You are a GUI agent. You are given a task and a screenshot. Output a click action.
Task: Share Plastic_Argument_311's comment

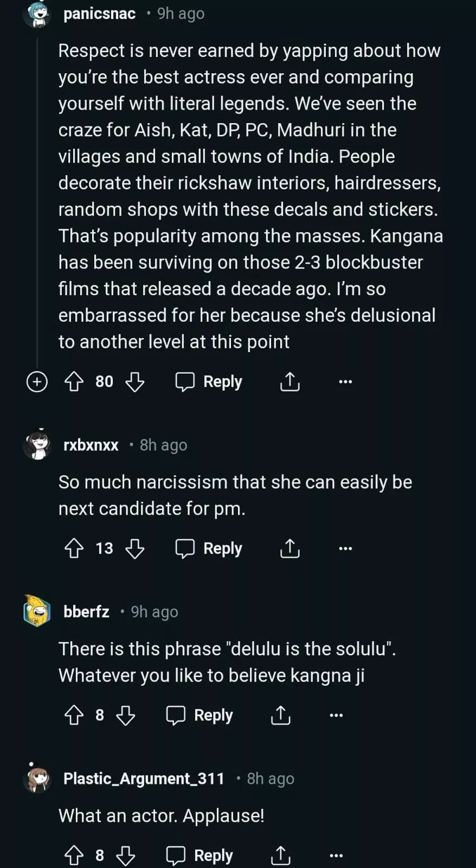click(x=280, y=856)
